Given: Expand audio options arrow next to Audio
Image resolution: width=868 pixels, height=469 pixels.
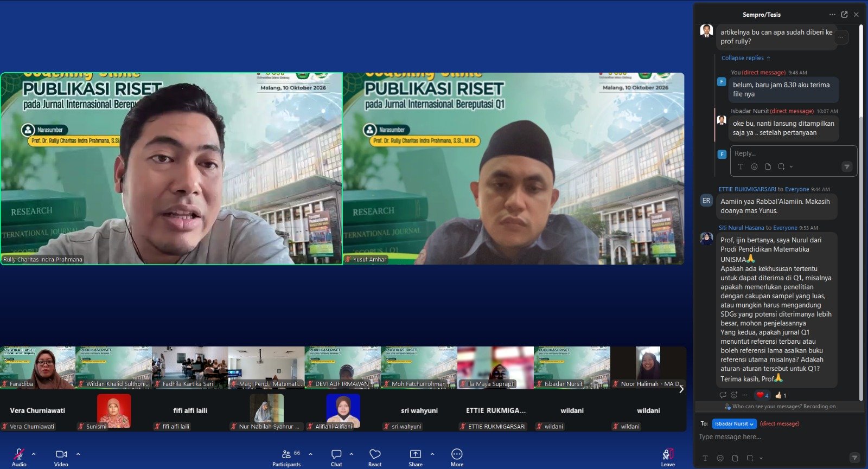Looking at the screenshot, I should pos(34,454).
